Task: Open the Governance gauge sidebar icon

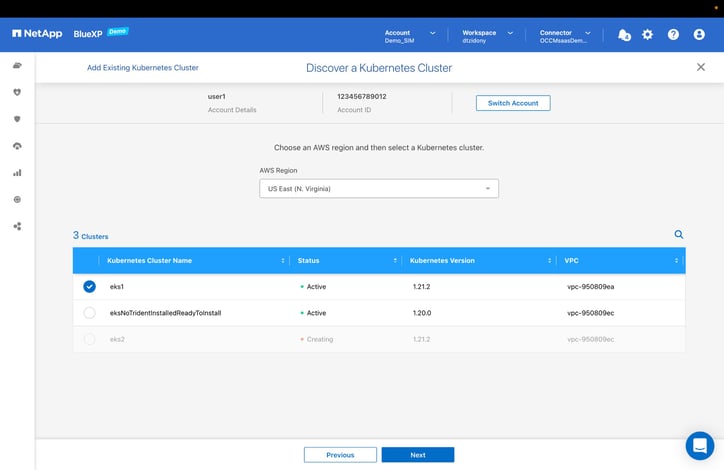Action: coord(17,146)
